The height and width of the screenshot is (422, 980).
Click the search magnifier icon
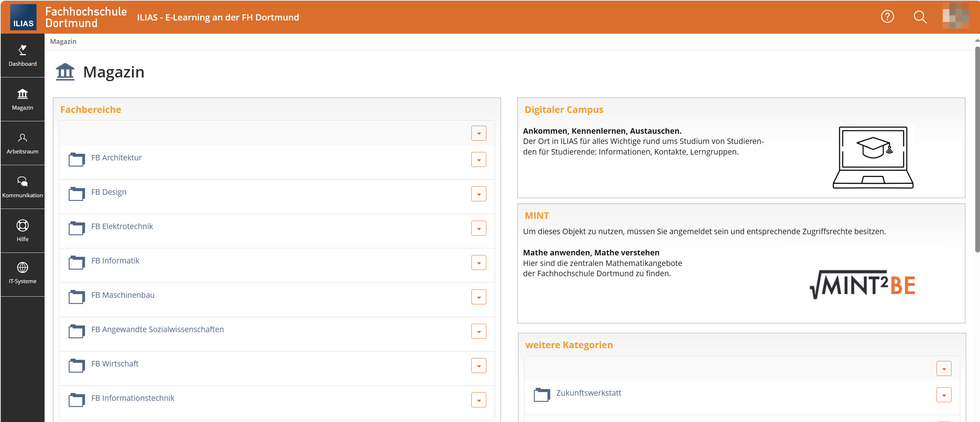pyautogui.click(x=920, y=16)
